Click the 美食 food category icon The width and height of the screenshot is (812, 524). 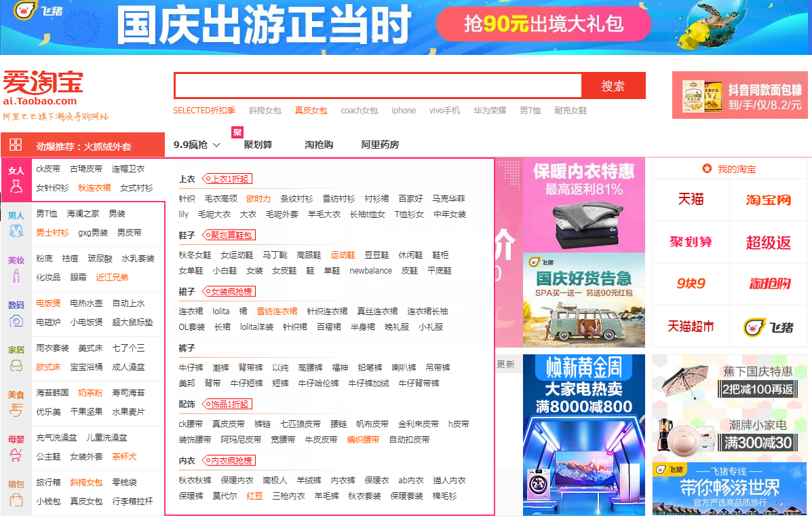click(16, 411)
